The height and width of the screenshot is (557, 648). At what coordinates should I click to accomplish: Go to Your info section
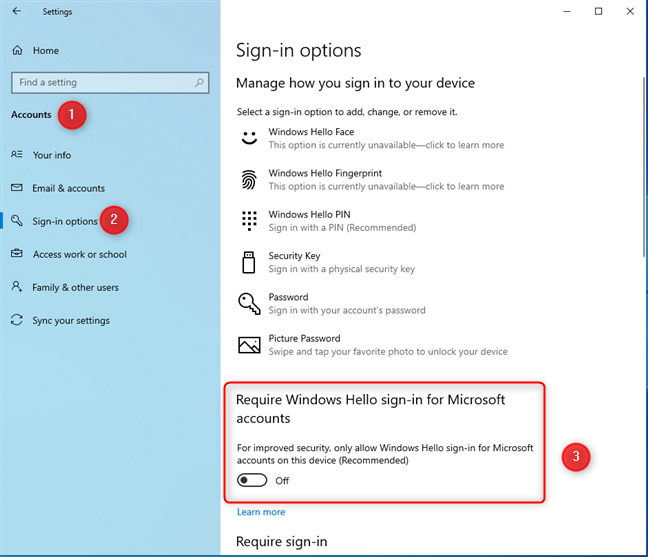pos(52,155)
